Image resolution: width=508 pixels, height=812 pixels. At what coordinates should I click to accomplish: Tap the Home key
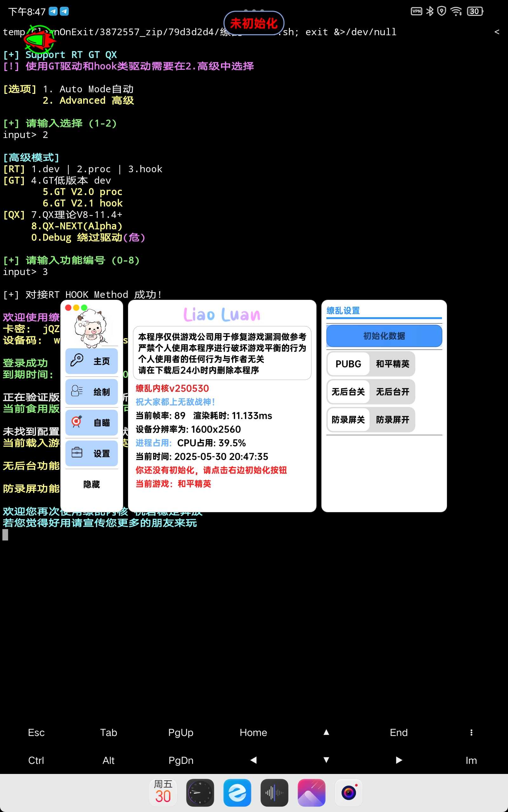pyautogui.click(x=253, y=732)
